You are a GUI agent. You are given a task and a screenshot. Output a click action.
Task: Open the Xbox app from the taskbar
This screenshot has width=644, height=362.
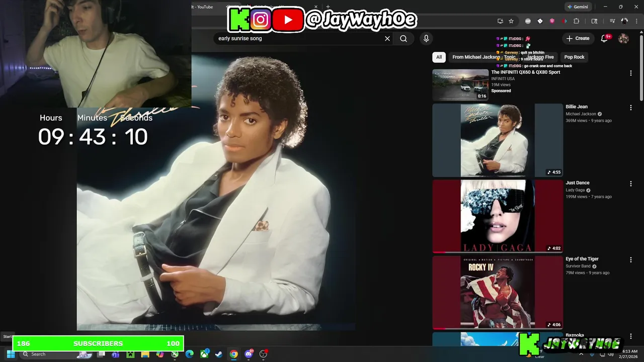pyautogui.click(x=204, y=354)
